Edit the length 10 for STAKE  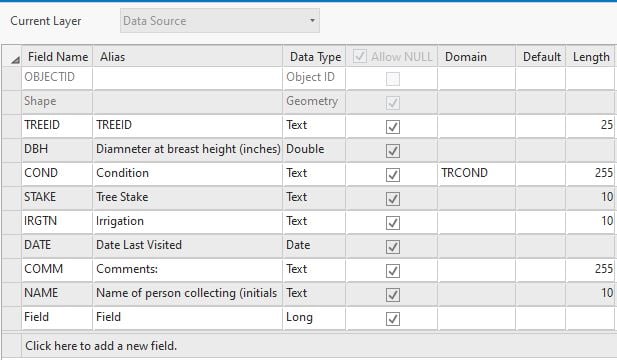click(591, 198)
